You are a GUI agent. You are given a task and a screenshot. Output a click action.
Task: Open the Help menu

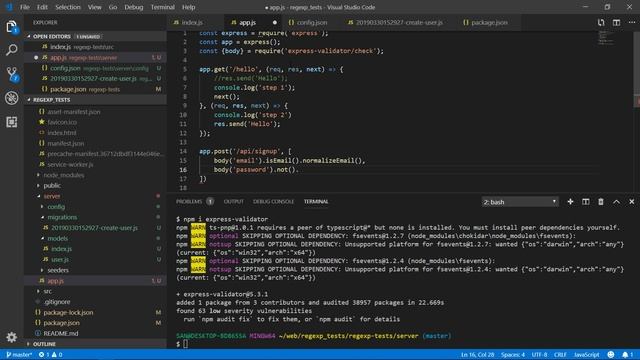[x=188, y=7]
